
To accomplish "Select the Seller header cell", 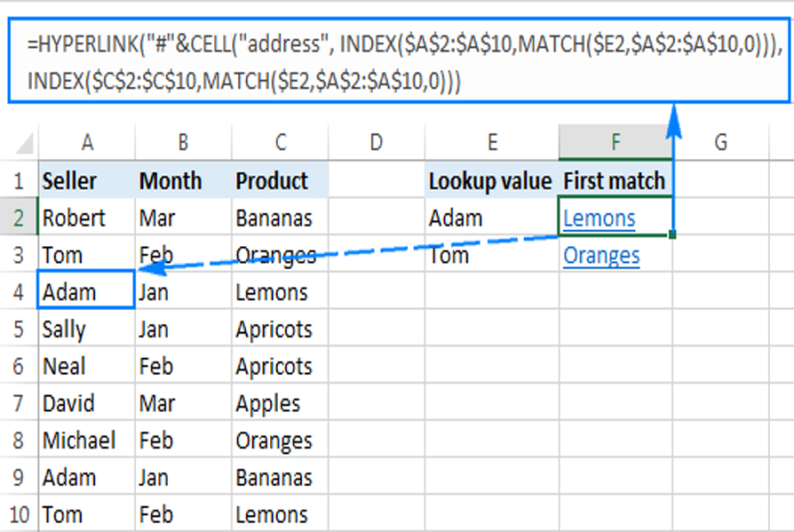I will pyautogui.click(x=87, y=181).
